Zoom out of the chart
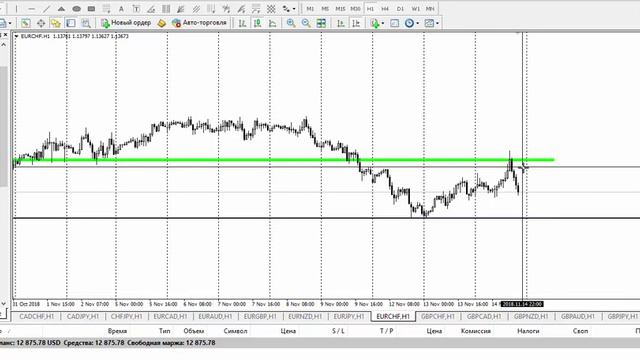The image size is (640, 360). point(306,23)
